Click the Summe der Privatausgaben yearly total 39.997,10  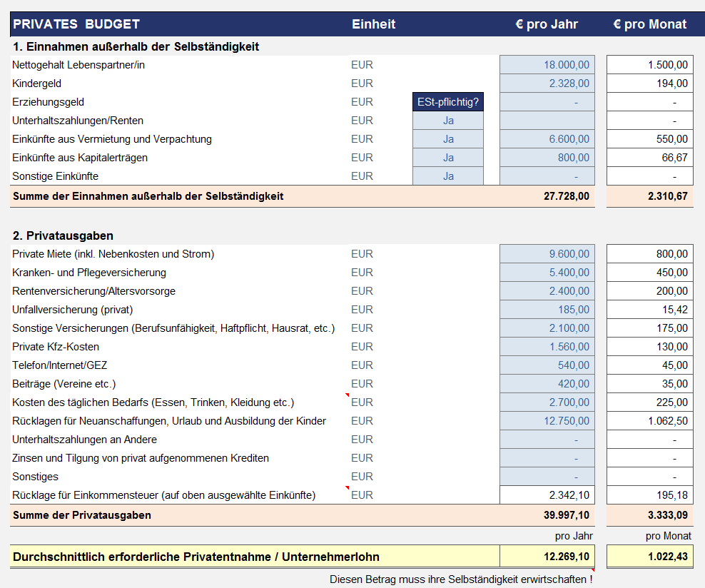tap(547, 515)
